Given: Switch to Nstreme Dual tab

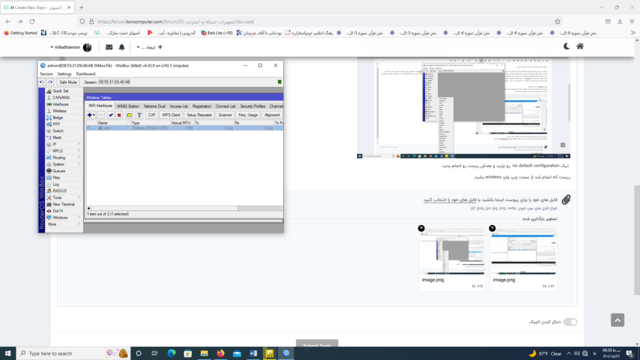Looking at the screenshot, I should pos(154,106).
